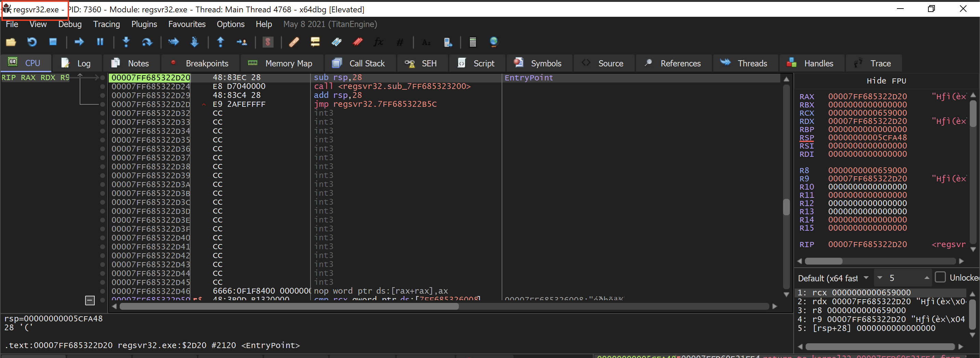Check for updates with the globe icon
980x358 pixels.
[x=494, y=42]
